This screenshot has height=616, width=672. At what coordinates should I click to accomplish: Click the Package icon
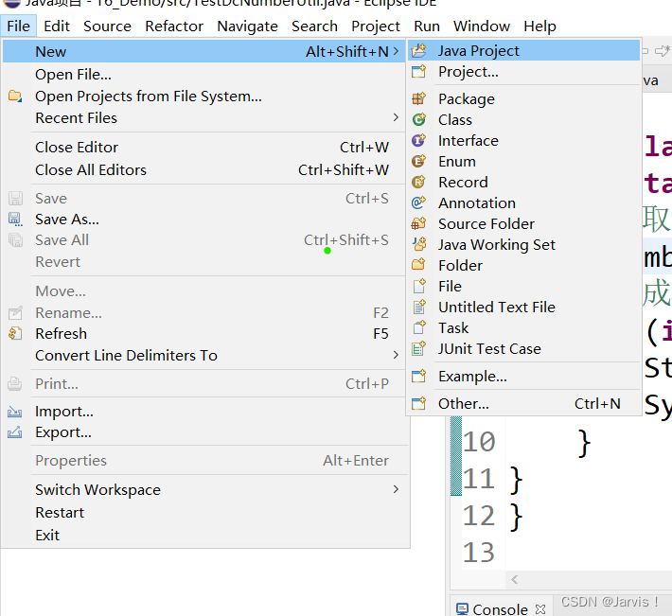[x=418, y=99]
